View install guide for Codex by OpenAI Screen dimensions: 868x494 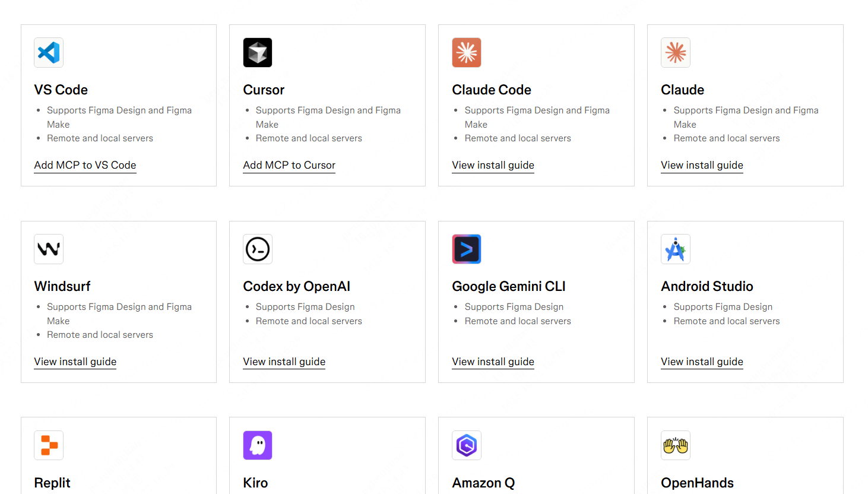[x=284, y=362]
